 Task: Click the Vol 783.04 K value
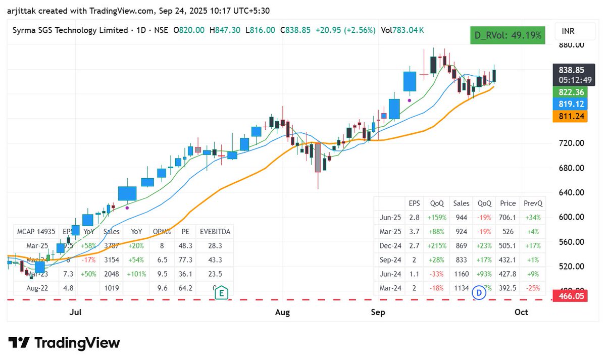tap(402, 30)
